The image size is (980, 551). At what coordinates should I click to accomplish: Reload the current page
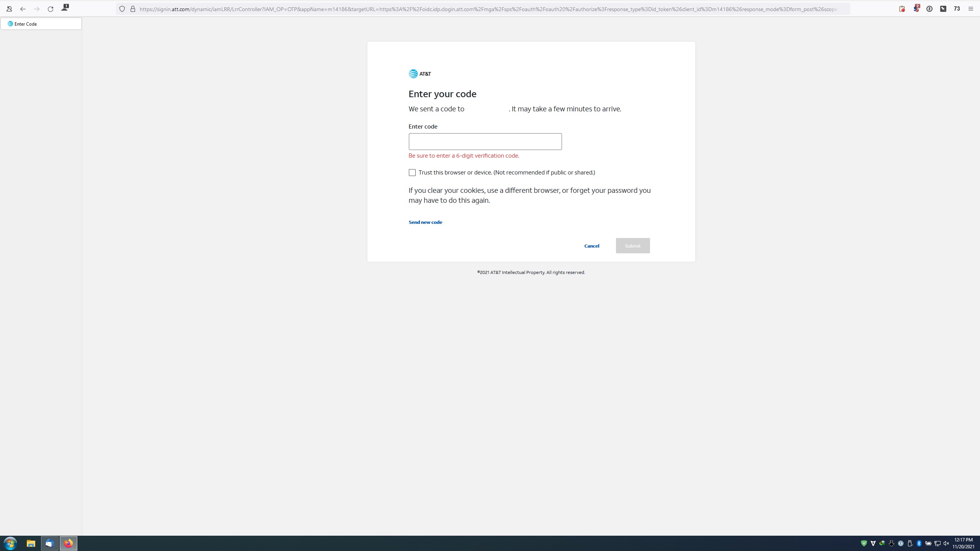pos(51,9)
